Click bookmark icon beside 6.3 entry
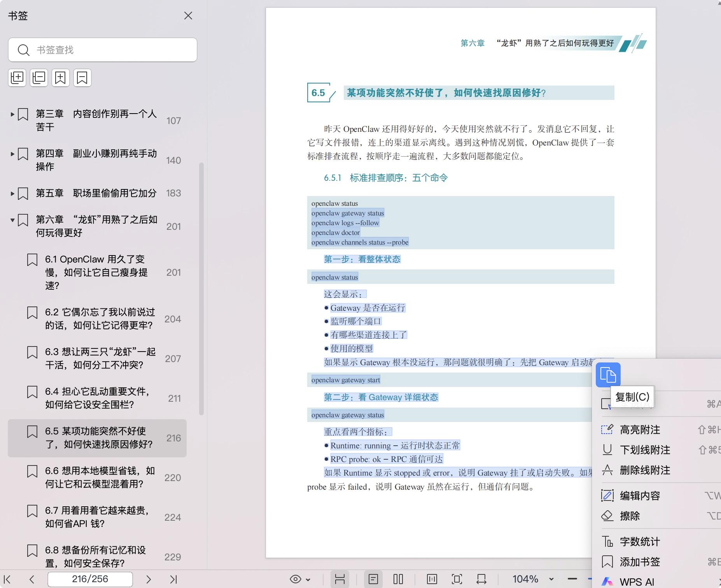The height and width of the screenshot is (588, 721). point(32,352)
